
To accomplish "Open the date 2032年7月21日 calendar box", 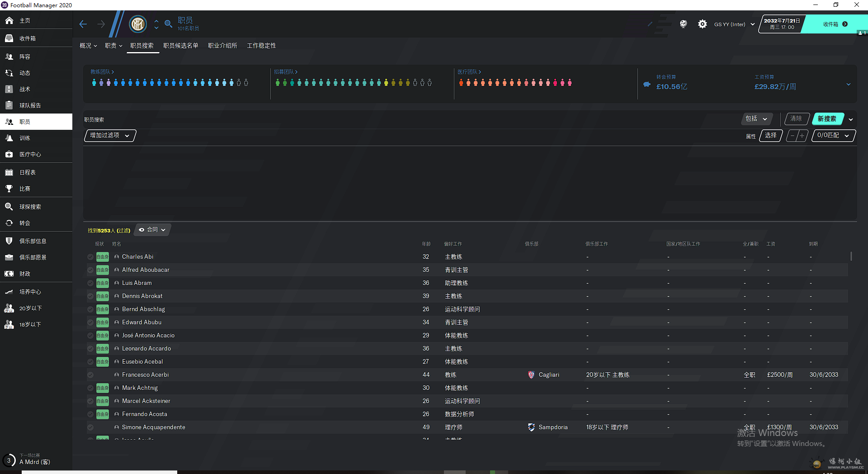I will click(x=782, y=24).
